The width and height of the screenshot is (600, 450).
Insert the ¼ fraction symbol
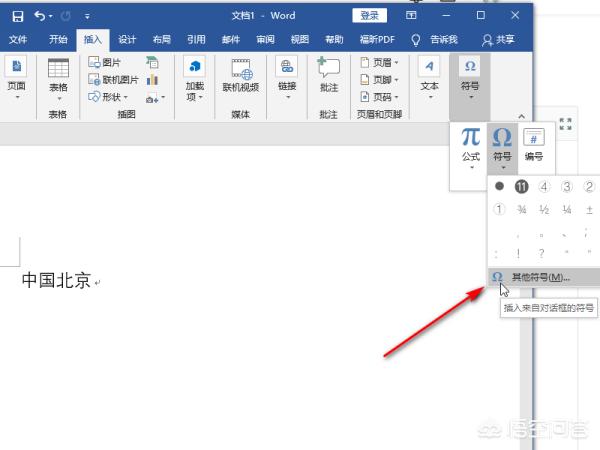(566, 209)
